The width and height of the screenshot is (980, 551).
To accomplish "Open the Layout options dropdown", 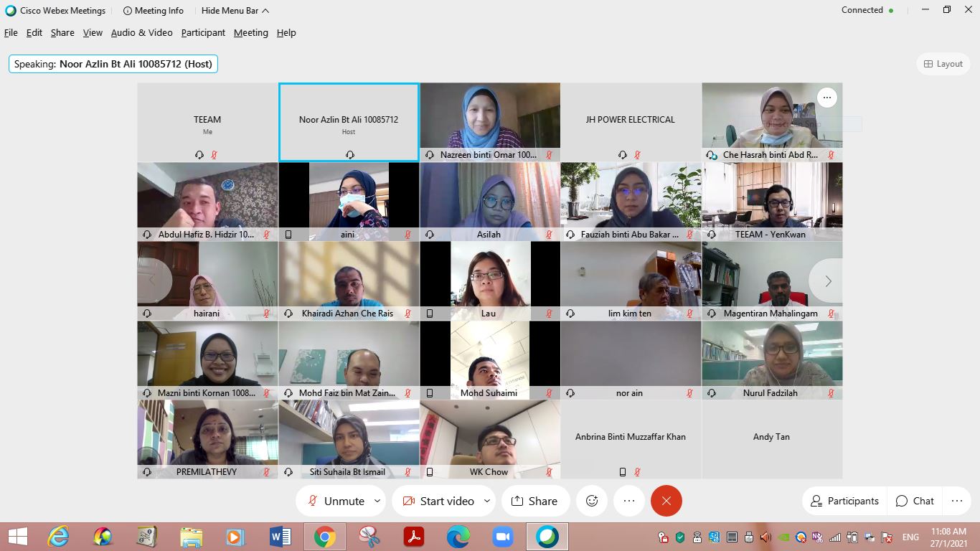I will (x=943, y=64).
